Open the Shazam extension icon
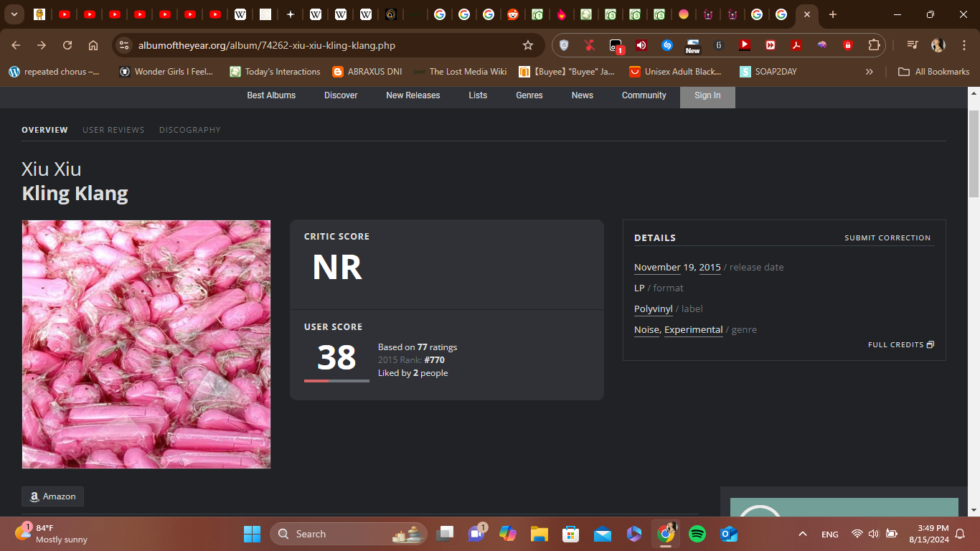This screenshot has width=980, height=551. tap(666, 45)
